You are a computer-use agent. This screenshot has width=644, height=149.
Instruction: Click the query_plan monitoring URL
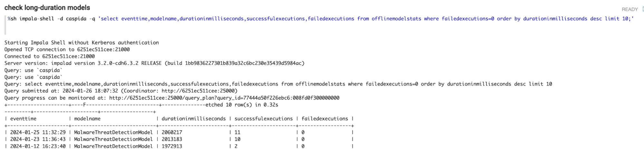[x=224, y=98]
